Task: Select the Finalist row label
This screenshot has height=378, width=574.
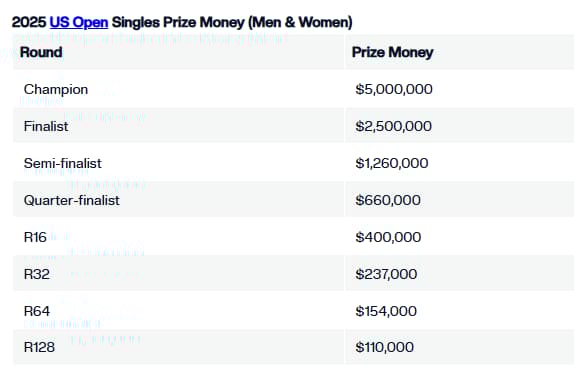Action: point(46,126)
